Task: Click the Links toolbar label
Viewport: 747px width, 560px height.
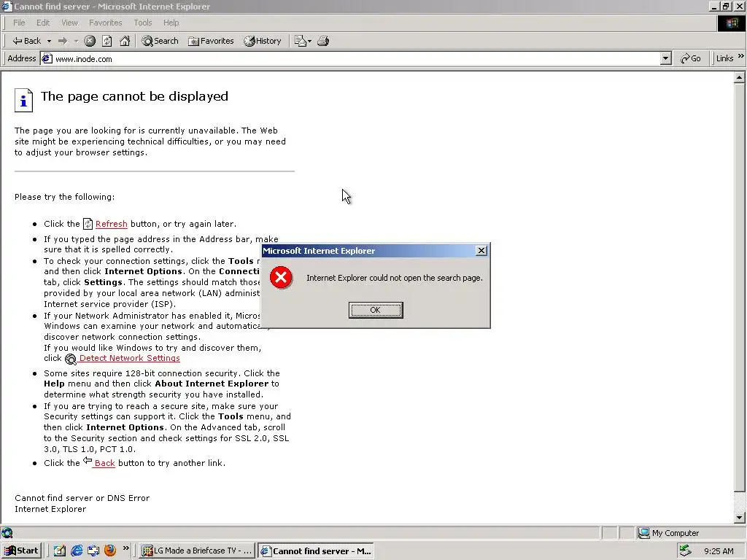Action: point(724,58)
